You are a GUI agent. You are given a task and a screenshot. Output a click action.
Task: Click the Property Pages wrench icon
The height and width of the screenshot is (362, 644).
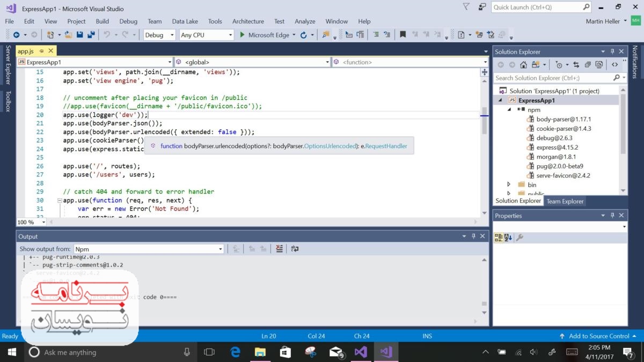tap(519, 238)
